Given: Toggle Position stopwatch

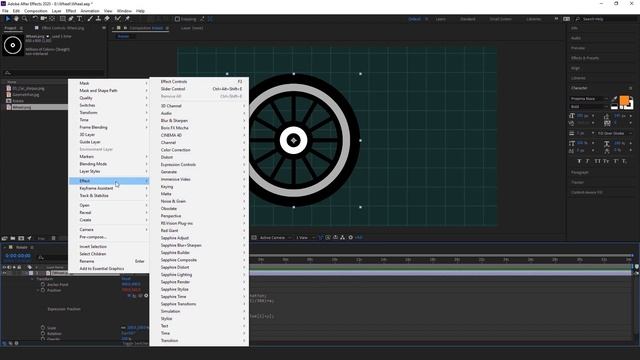Looking at the screenshot, I should [x=43, y=290].
